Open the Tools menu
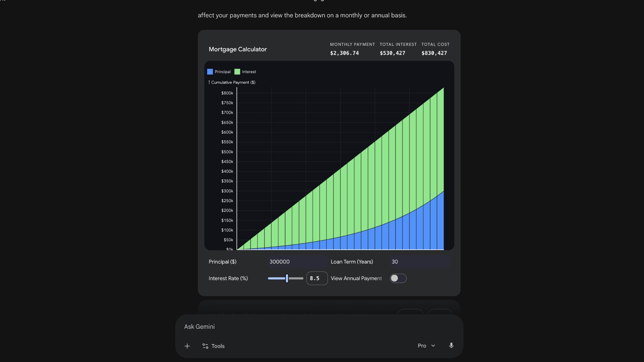Viewport: 644px width, 362px height. point(213,346)
